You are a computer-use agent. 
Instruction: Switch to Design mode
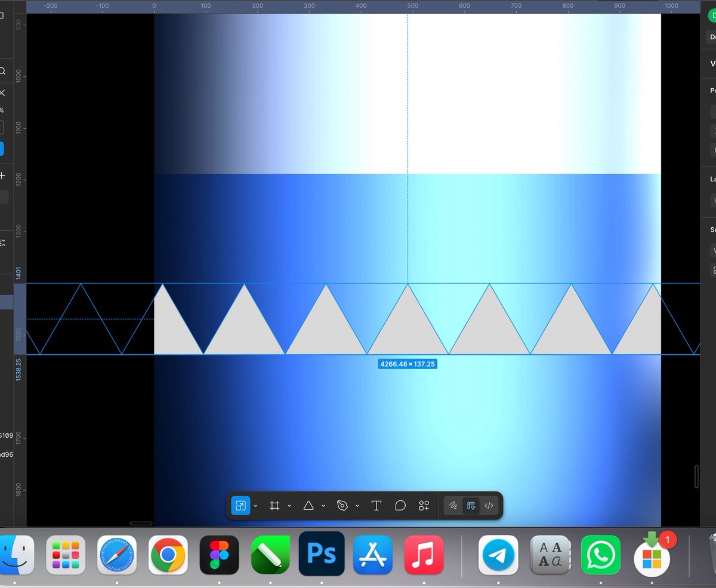471,506
